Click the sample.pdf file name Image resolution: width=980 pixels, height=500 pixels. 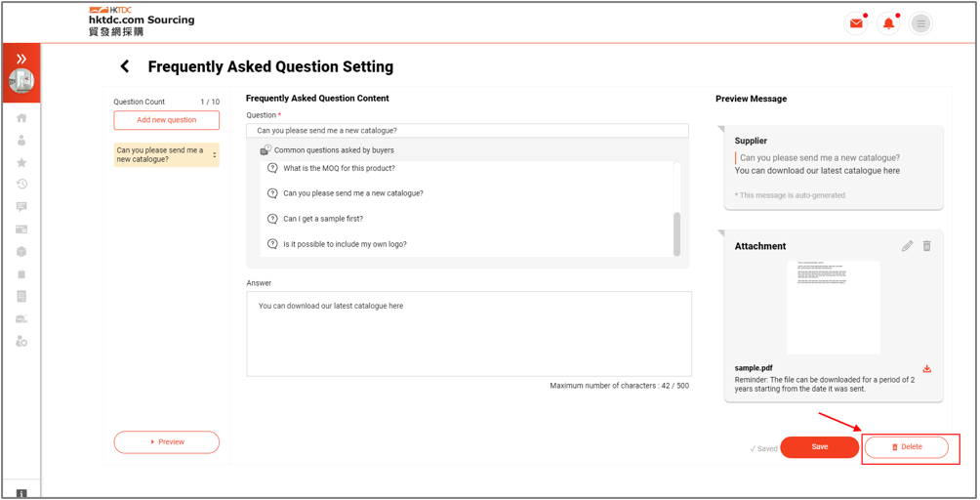(x=754, y=368)
